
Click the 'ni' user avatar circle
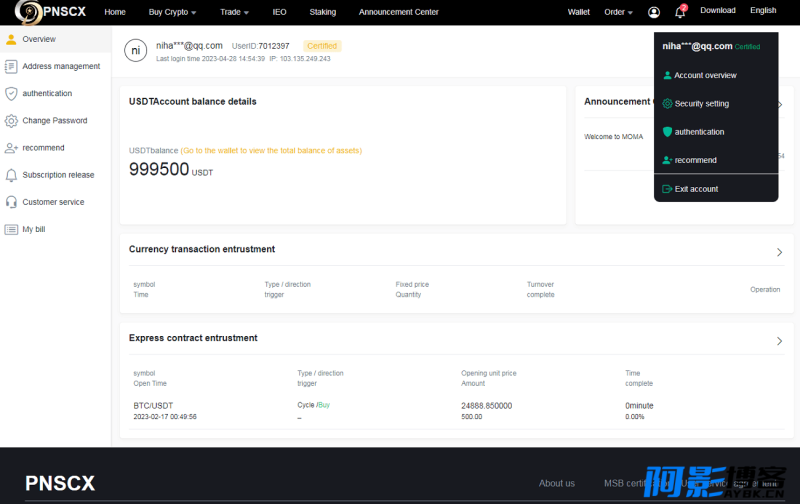[x=136, y=51]
